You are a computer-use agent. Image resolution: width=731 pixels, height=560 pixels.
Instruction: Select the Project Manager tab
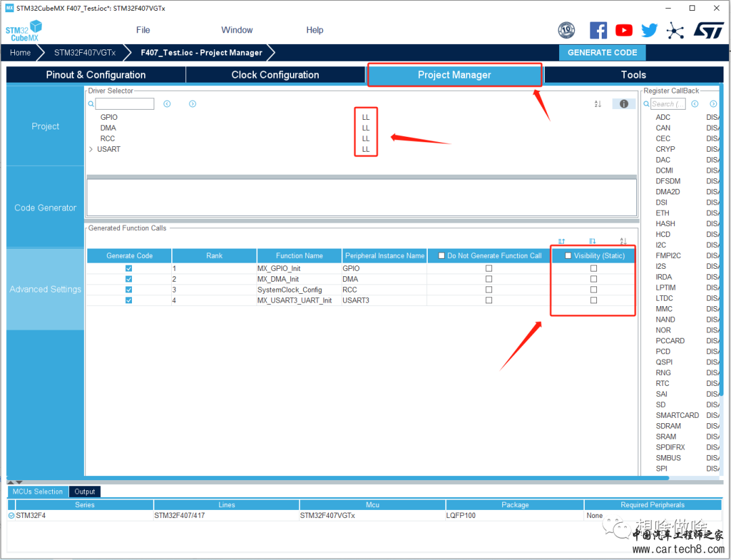click(x=455, y=75)
